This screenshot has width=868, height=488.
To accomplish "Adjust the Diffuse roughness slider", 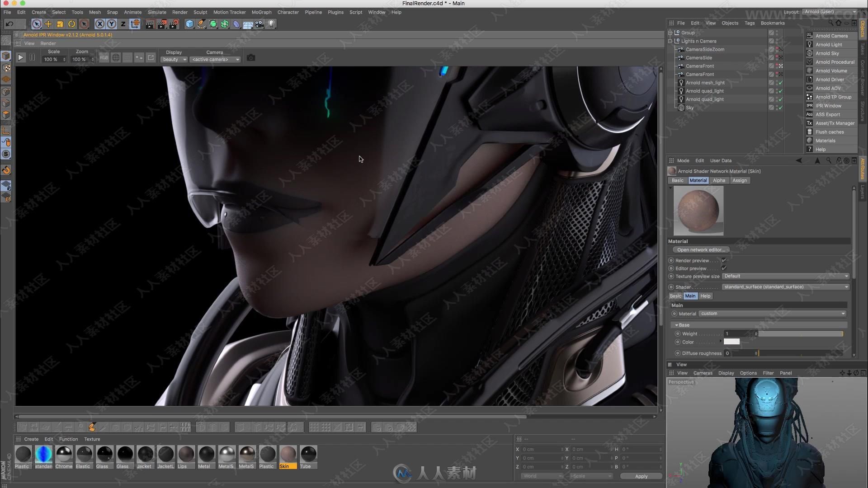I will click(800, 353).
